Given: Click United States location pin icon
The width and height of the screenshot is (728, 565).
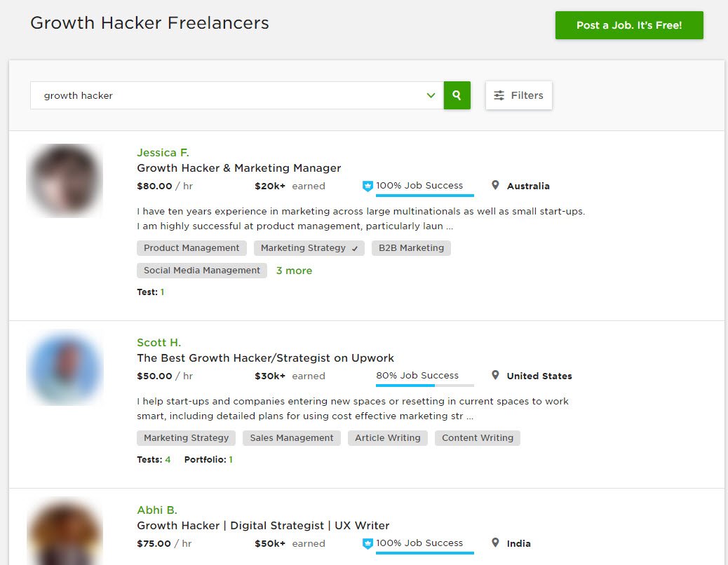Looking at the screenshot, I should coord(495,375).
